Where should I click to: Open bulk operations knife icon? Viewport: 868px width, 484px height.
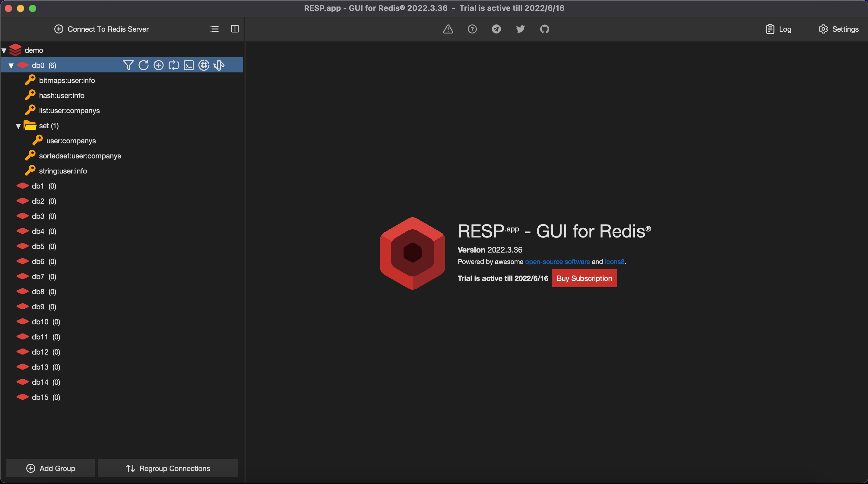coord(219,65)
